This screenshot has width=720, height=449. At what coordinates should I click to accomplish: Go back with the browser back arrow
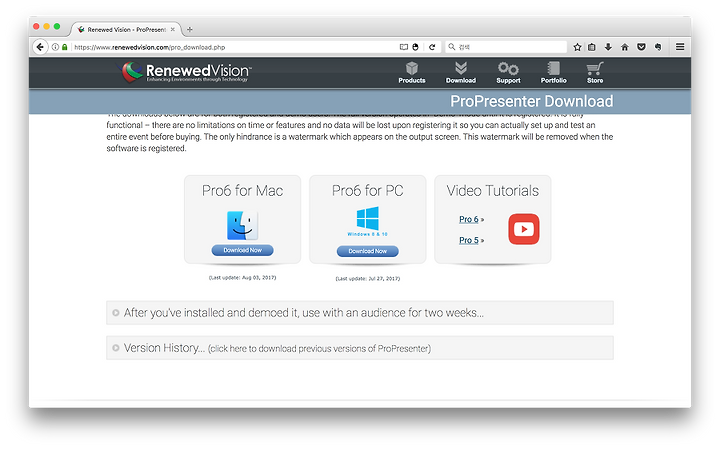[x=40, y=47]
